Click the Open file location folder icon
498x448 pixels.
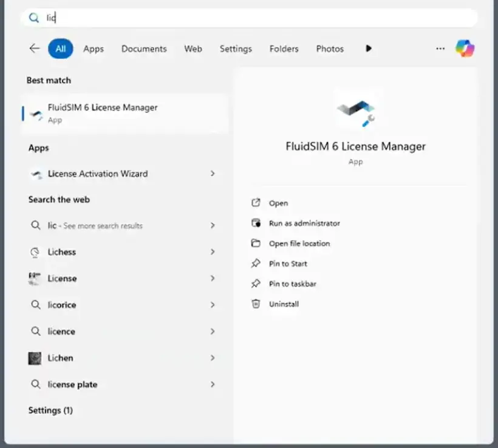256,243
